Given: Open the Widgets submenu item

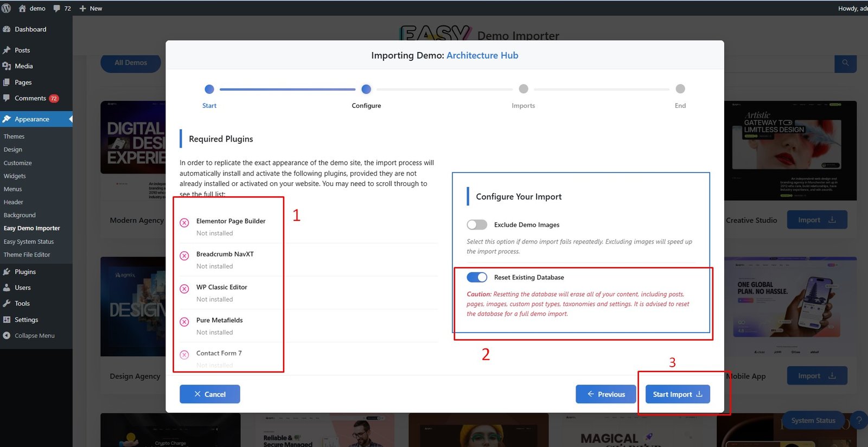Looking at the screenshot, I should pos(15,176).
